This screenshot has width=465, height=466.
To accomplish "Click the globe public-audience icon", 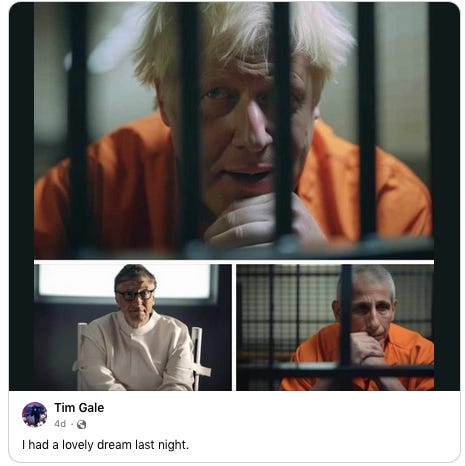I will click(81, 424).
